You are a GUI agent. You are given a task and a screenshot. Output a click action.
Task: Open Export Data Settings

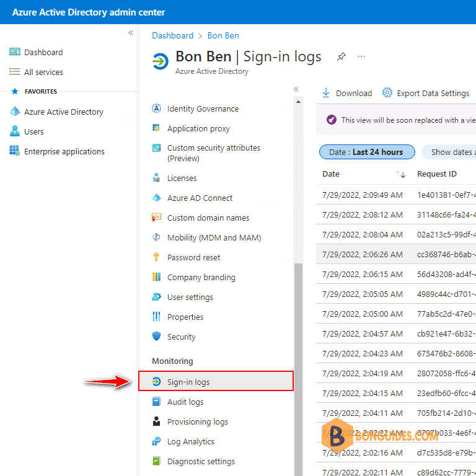point(426,92)
